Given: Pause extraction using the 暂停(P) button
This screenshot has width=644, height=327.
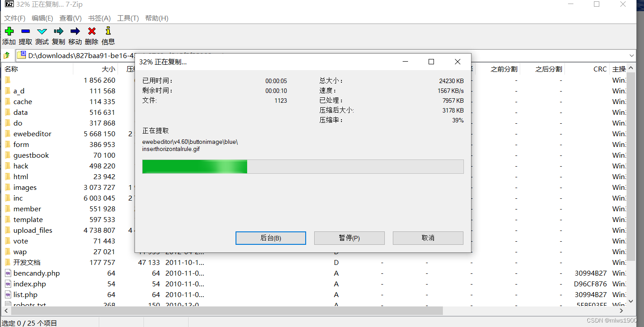Looking at the screenshot, I should [x=349, y=238].
